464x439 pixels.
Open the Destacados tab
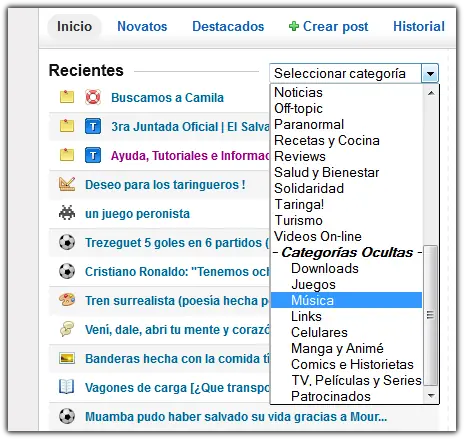[228, 26]
